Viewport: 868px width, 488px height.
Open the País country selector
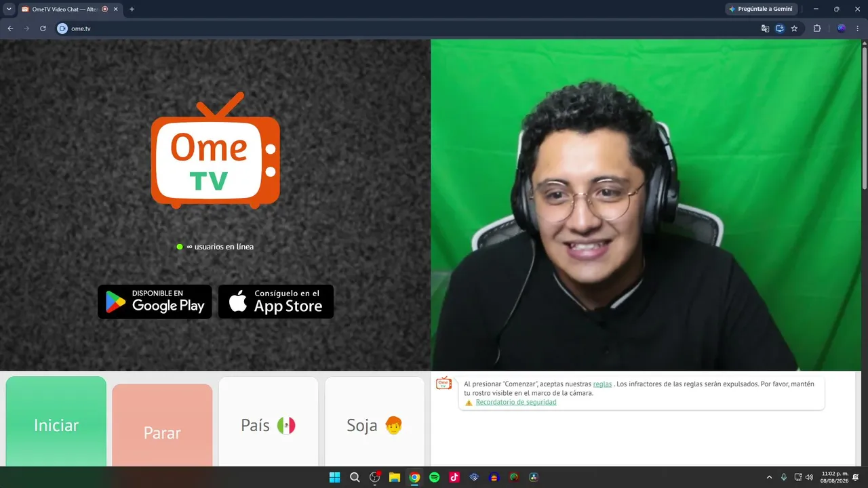[269, 422]
